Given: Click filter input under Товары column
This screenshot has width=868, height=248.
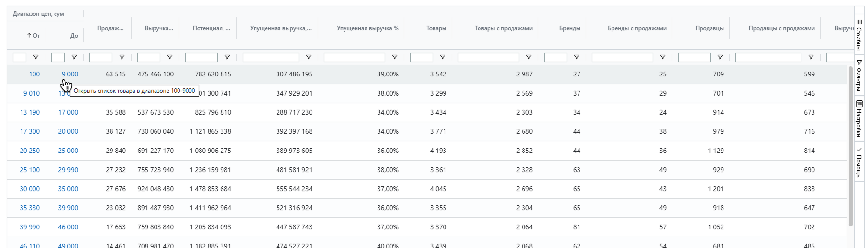Looking at the screenshot, I should pyautogui.click(x=422, y=57).
